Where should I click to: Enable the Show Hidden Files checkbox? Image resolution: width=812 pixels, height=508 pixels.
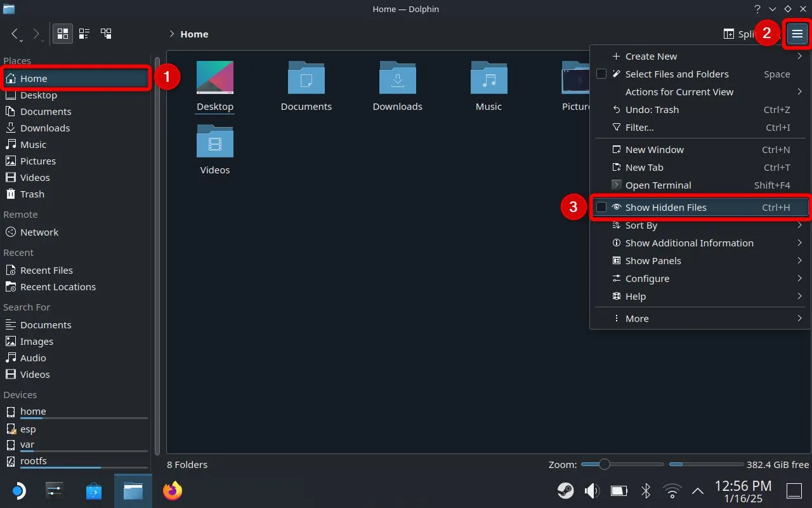coord(601,208)
